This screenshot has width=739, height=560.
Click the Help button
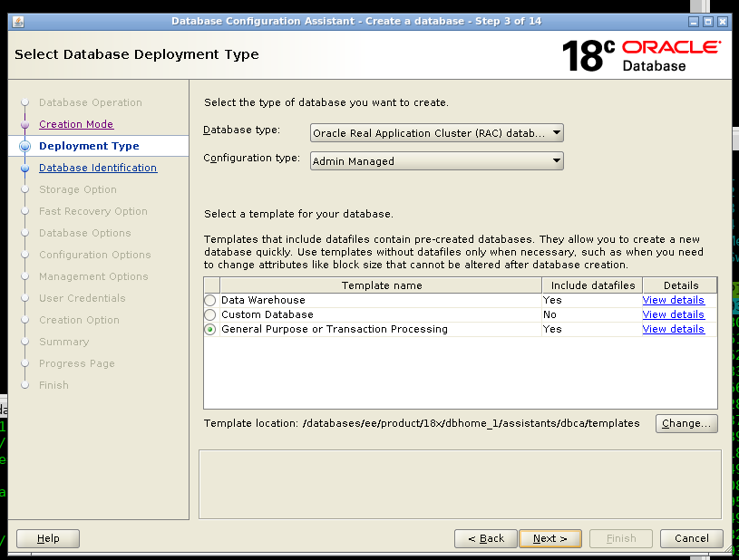(48, 538)
